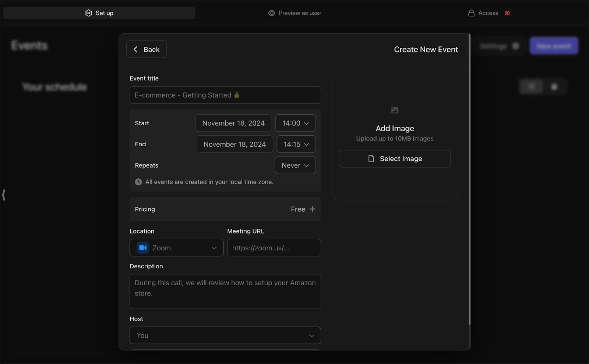Click the Create New Event heading
589x364 pixels.
point(426,50)
